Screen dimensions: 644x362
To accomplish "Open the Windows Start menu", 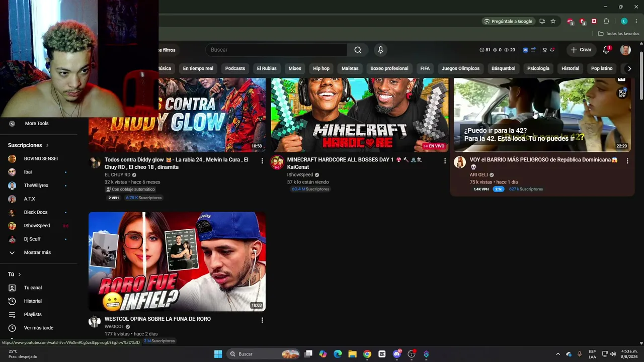I will 218,354.
